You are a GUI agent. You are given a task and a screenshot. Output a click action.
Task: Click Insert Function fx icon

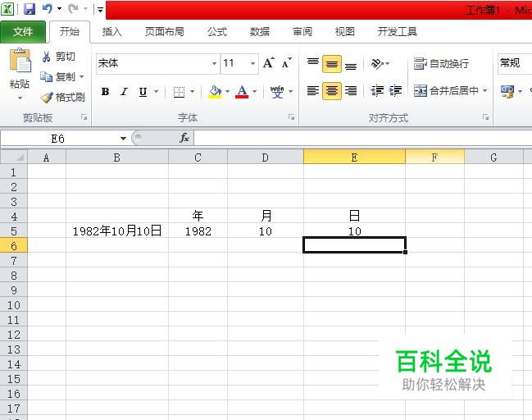click(184, 138)
